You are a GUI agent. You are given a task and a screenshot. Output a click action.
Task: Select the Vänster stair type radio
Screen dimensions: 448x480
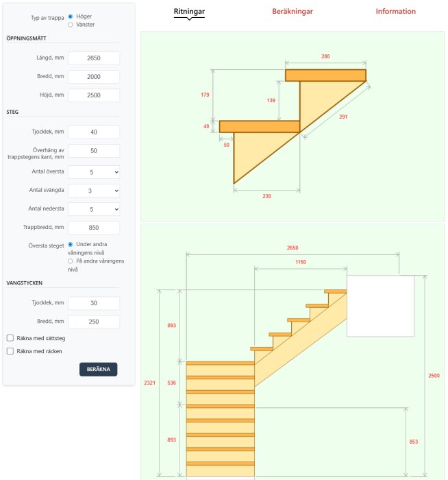[x=71, y=25]
